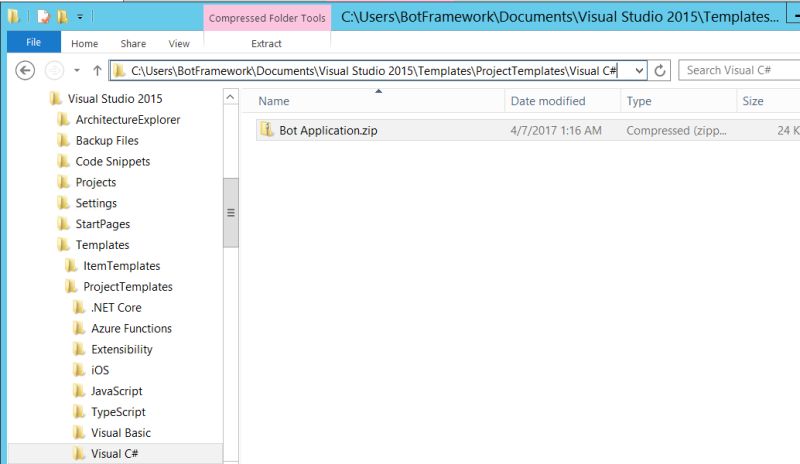Click the window folder icon in title bar
The height and width of the screenshot is (464, 800).
coord(14,17)
